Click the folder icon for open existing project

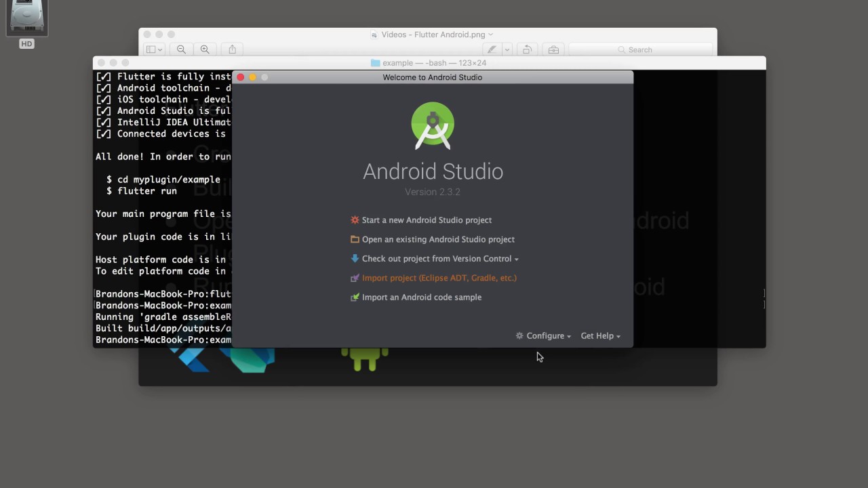tap(355, 239)
